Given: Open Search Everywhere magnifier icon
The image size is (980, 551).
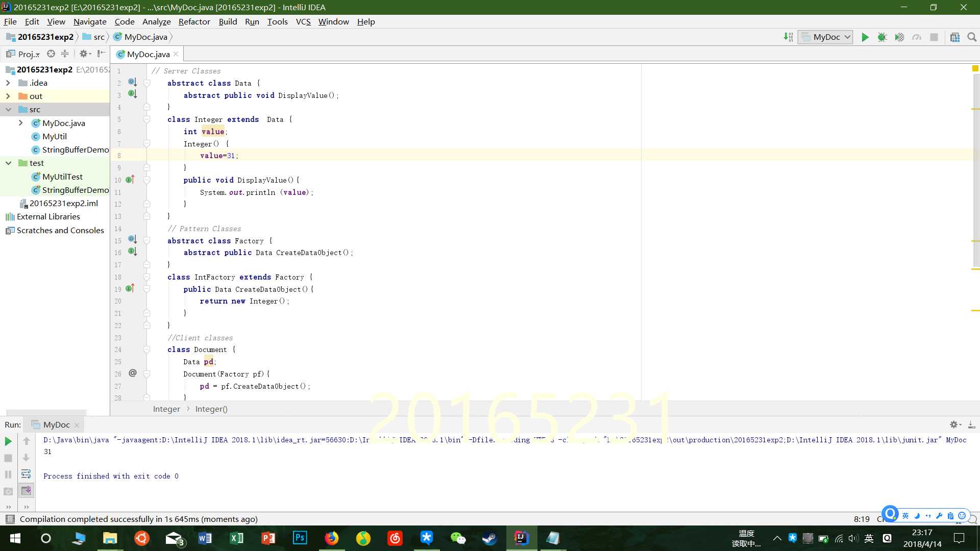Looking at the screenshot, I should 972,37.
